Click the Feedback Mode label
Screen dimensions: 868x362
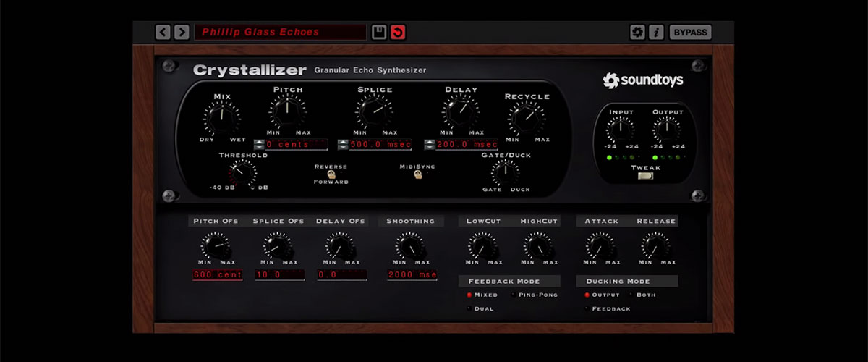click(503, 281)
